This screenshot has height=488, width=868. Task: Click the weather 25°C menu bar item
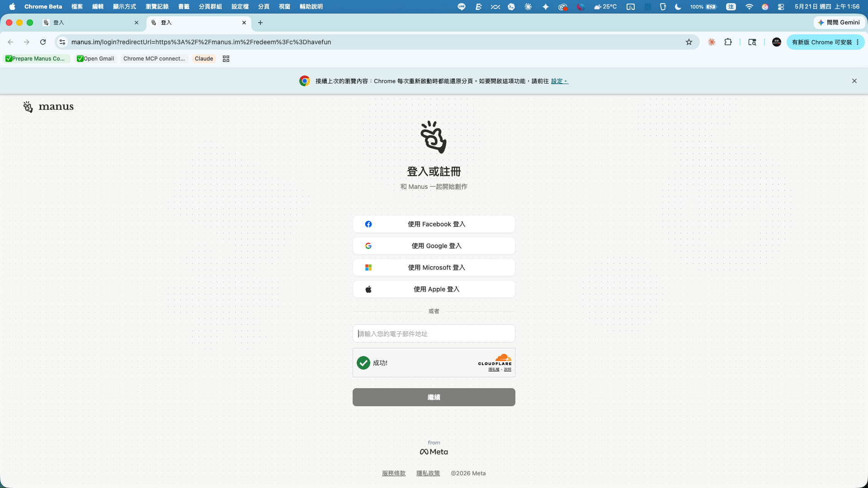tap(605, 7)
